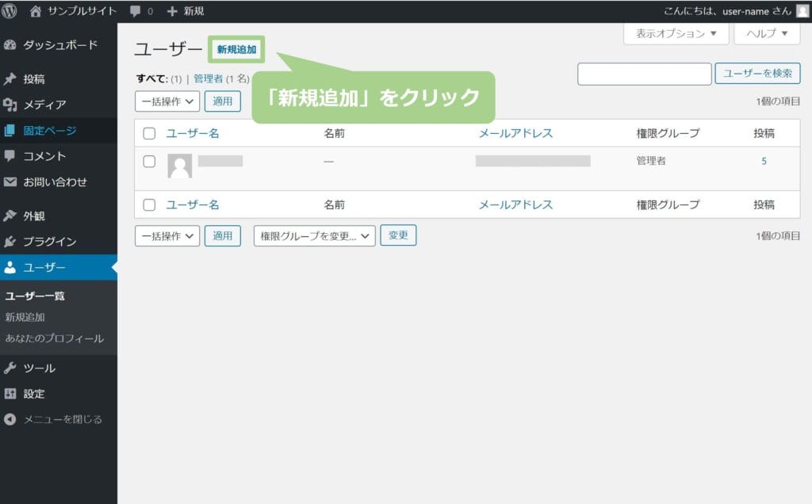Open Your Profile submenu item
The height and width of the screenshot is (504, 812).
(54, 338)
